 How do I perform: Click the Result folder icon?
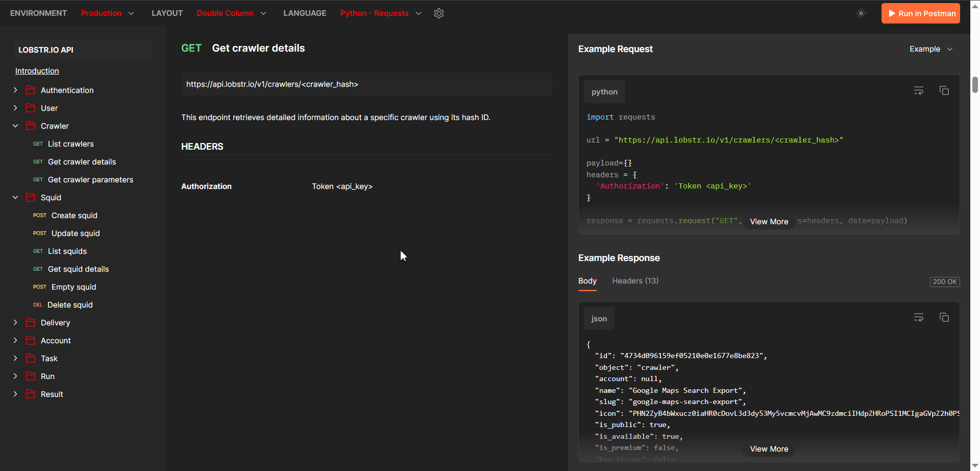[31, 394]
